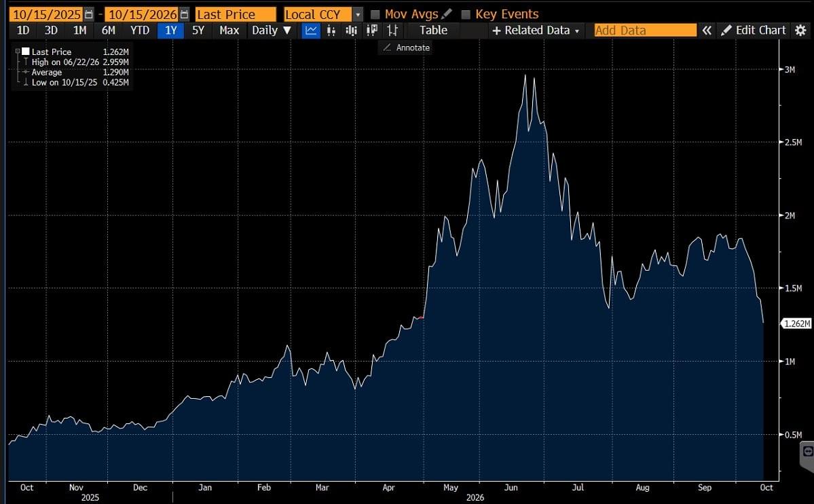Screen dimensions: 814x504
Task: Expand the Related Data menu
Action: [536, 31]
